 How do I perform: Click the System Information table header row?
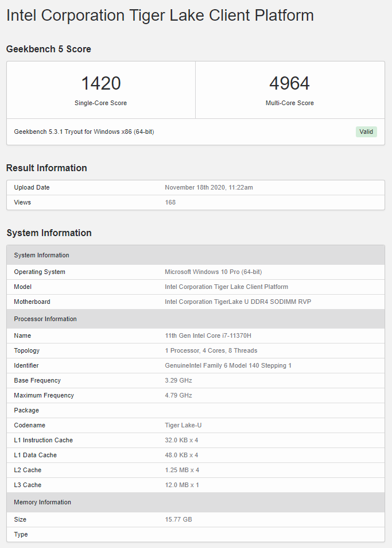196,255
